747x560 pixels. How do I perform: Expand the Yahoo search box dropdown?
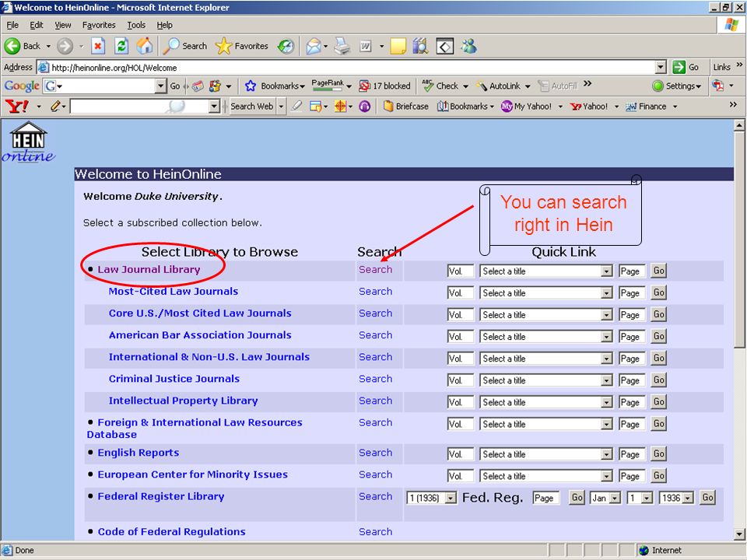[x=215, y=107]
